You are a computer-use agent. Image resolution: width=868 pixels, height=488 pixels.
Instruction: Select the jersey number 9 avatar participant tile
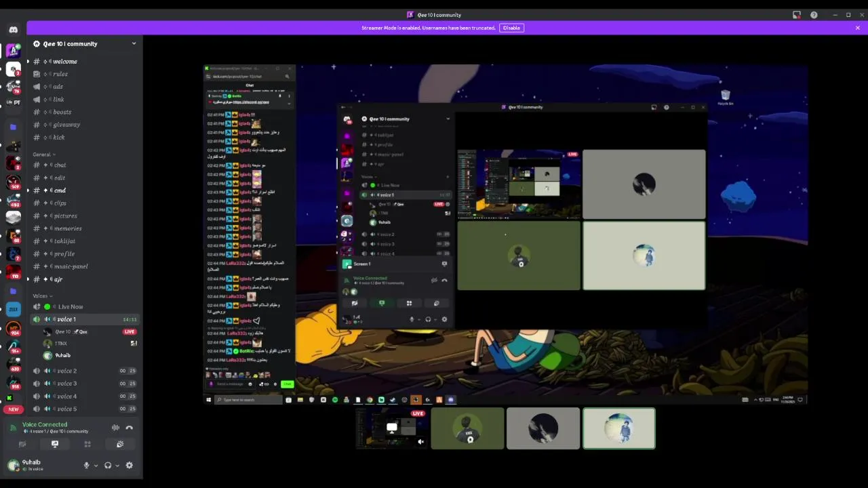pos(468,428)
